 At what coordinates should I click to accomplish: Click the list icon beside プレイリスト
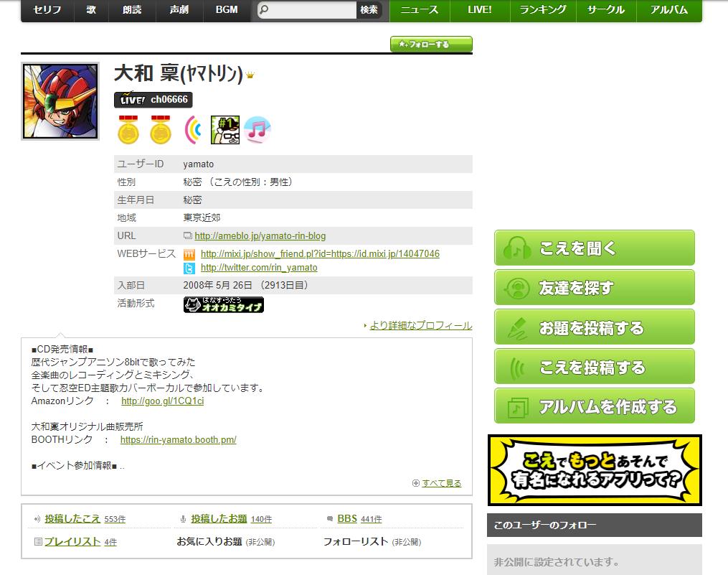tap(39, 542)
